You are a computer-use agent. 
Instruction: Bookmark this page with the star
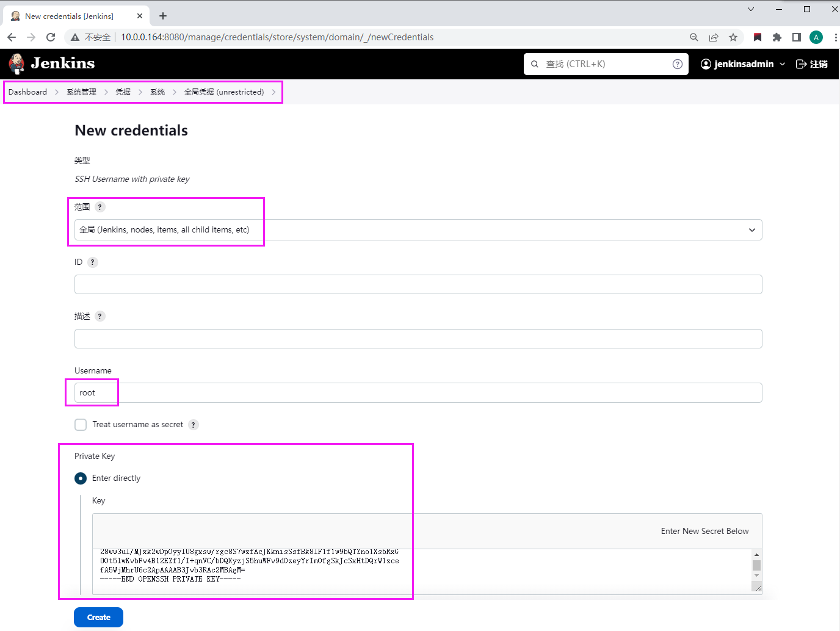(x=733, y=37)
